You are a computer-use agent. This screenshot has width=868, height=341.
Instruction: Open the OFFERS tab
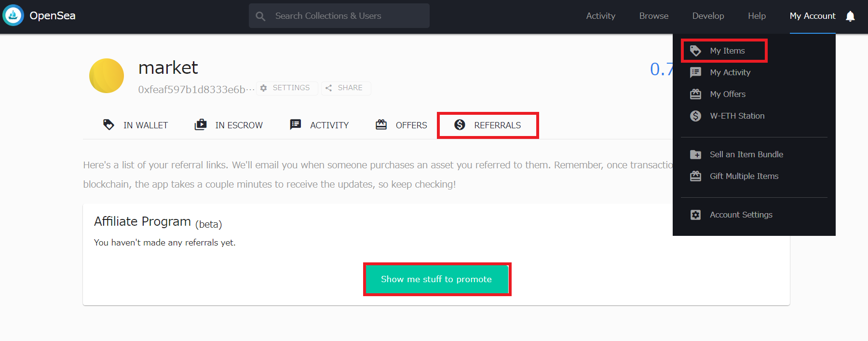[401, 125]
